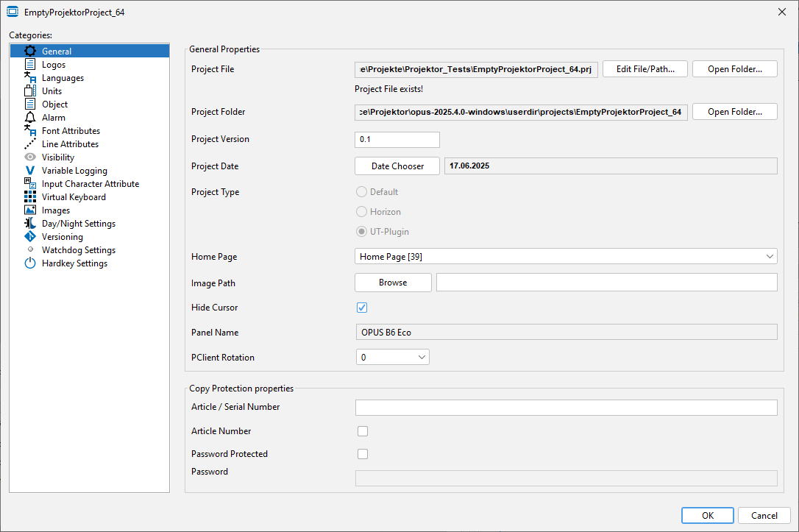The height and width of the screenshot is (532, 799).
Task: Click the Article / Serial Number field
Action: (x=566, y=408)
